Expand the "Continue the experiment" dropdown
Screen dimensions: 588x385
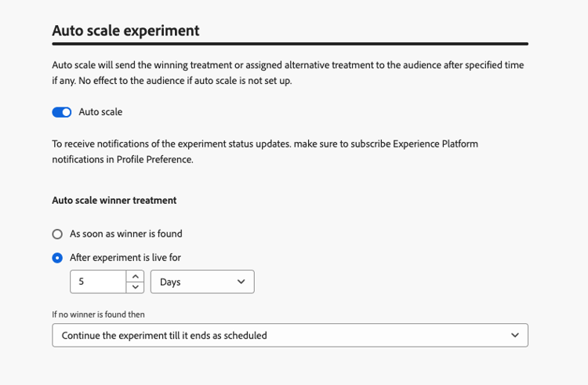coord(289,336)
